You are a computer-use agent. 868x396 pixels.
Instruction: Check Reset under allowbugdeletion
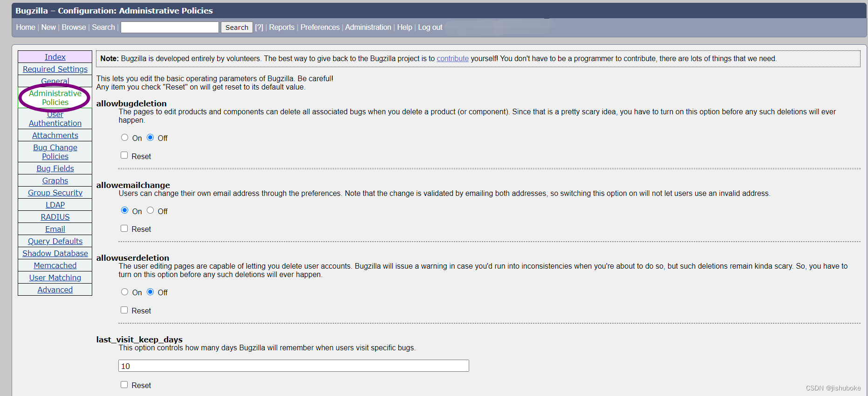[x=124, y=155]
